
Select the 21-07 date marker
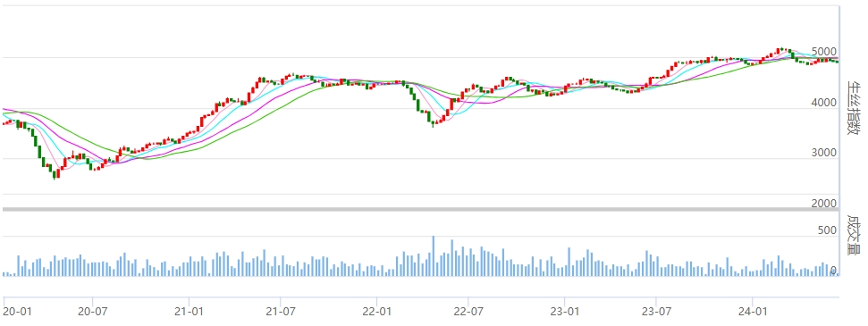click(280, 312)
